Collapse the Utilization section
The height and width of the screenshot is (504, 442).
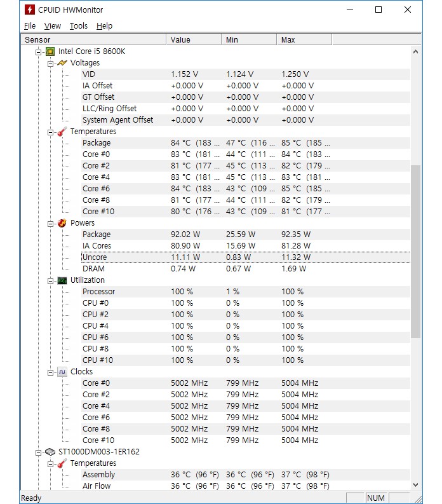tap(50, 282)
